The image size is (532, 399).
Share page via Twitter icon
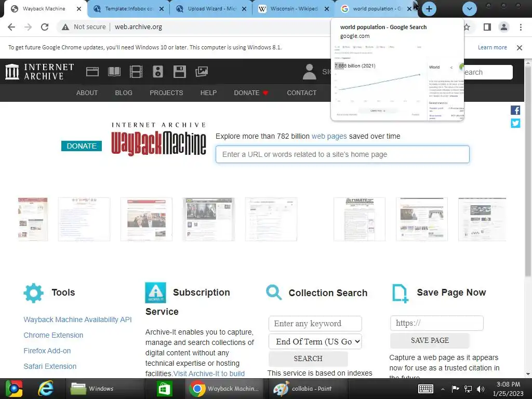pos(515,123)
